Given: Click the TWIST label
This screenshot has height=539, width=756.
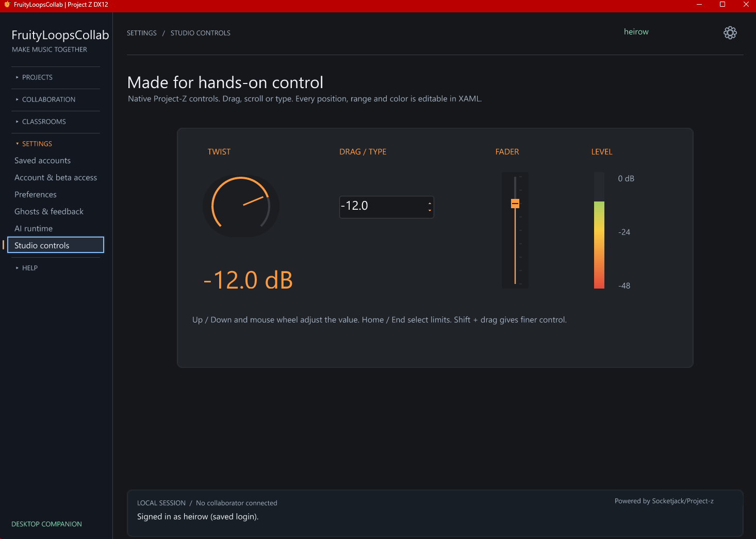Looking at the screenshot, I should click(x=219, y=152).
